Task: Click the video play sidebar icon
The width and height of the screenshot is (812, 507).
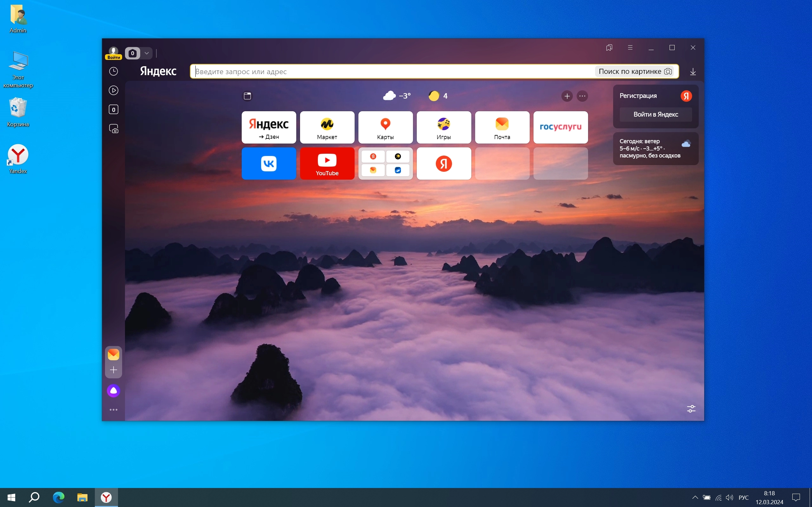Action: click(114, 90)
